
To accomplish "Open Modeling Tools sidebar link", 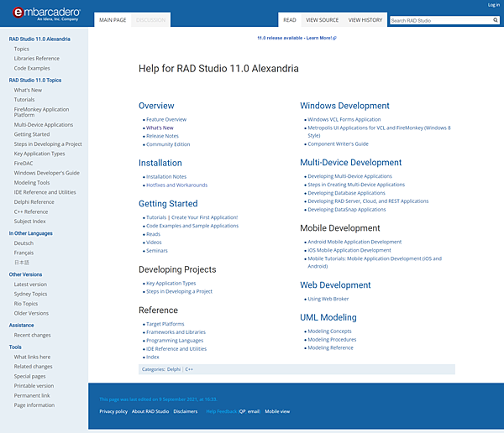I will (x=32, y=182).
